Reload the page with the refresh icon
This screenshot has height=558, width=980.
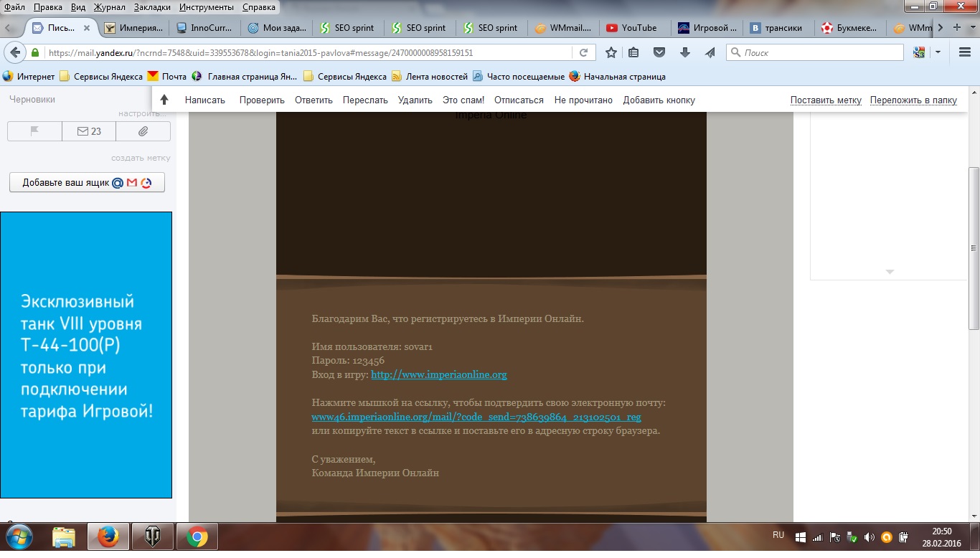(x=583, y=52)
